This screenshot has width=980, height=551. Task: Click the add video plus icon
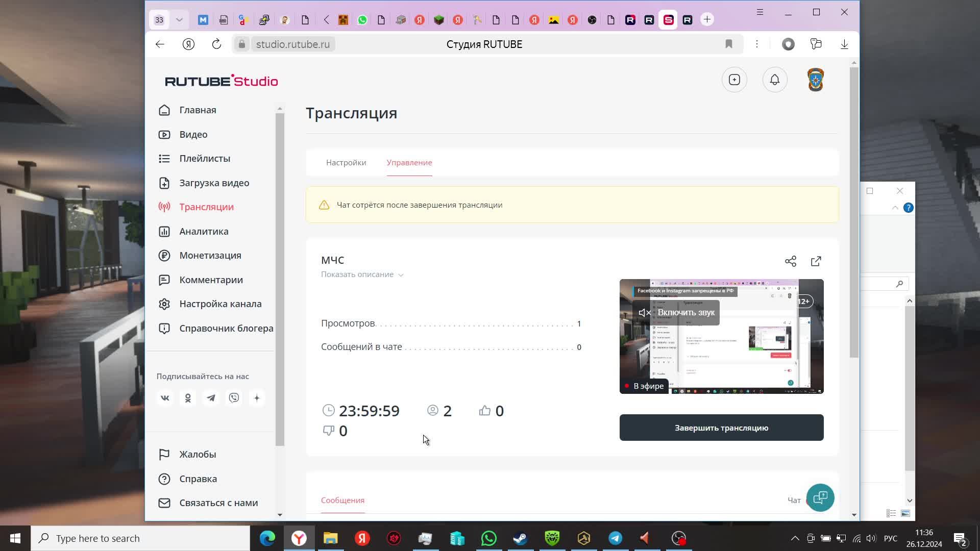[x=734, y=80]
